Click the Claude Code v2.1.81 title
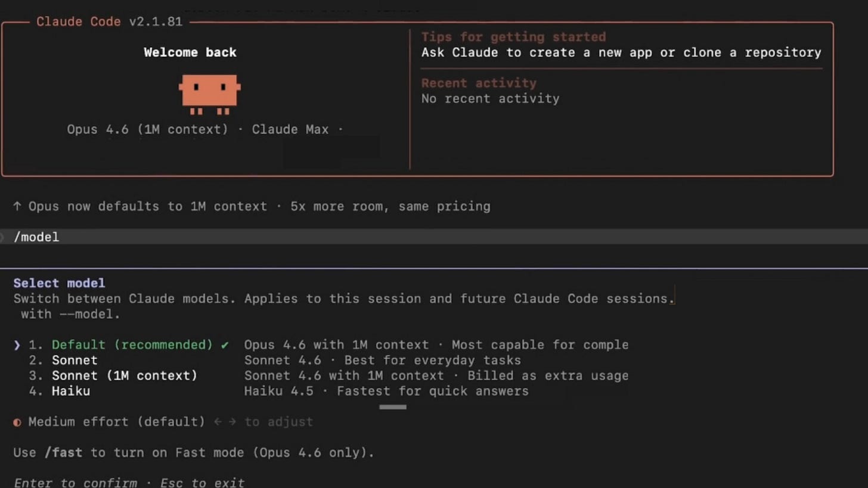Viewport: 868px width, 488px height. pos(109,21)
